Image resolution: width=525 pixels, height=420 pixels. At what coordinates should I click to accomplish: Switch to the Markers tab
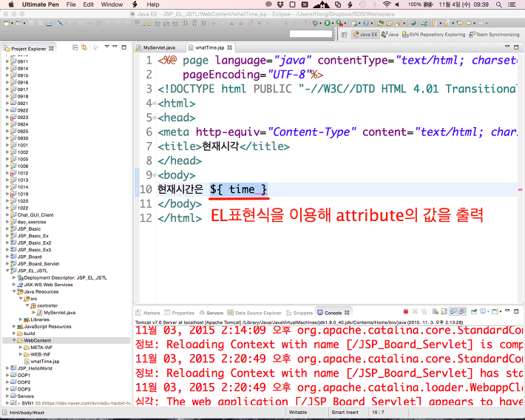(148, 313)
